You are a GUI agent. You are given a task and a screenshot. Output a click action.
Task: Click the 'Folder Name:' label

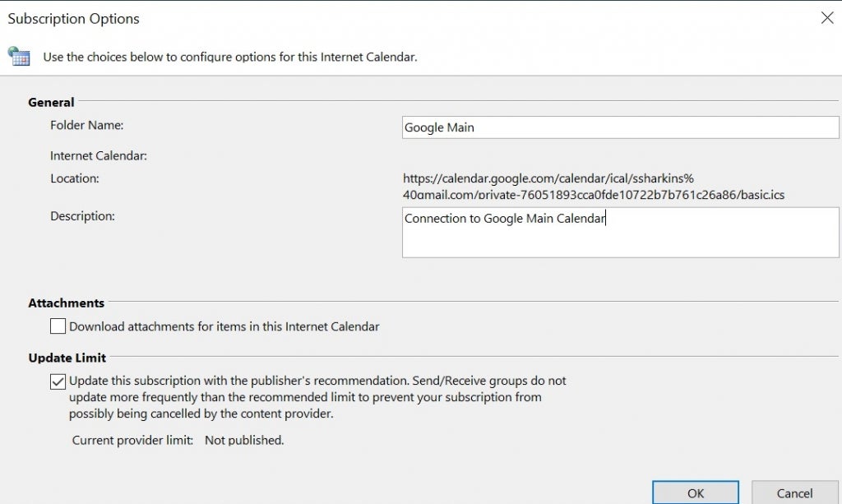tap(87, 125)
